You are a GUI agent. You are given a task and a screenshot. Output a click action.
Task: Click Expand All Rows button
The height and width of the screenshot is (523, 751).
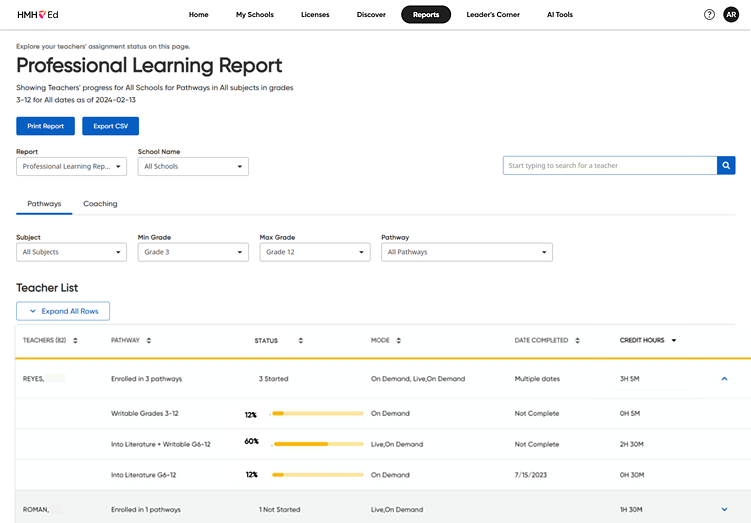(x=63, y=311)
